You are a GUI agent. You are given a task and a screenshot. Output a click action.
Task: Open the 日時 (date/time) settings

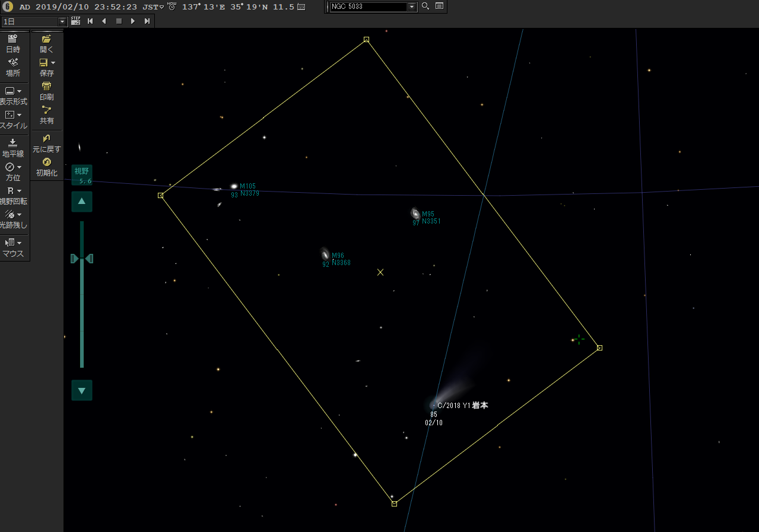click(x=13, y=43)
